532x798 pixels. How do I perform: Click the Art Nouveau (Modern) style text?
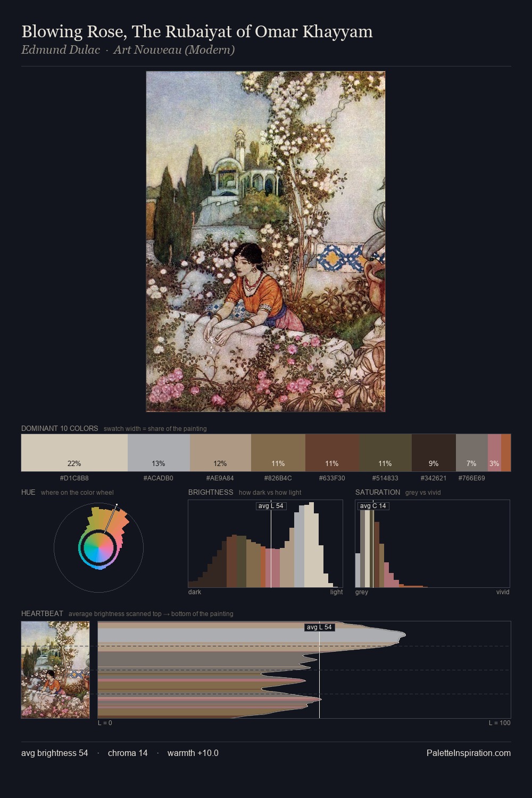coord(174,50)
